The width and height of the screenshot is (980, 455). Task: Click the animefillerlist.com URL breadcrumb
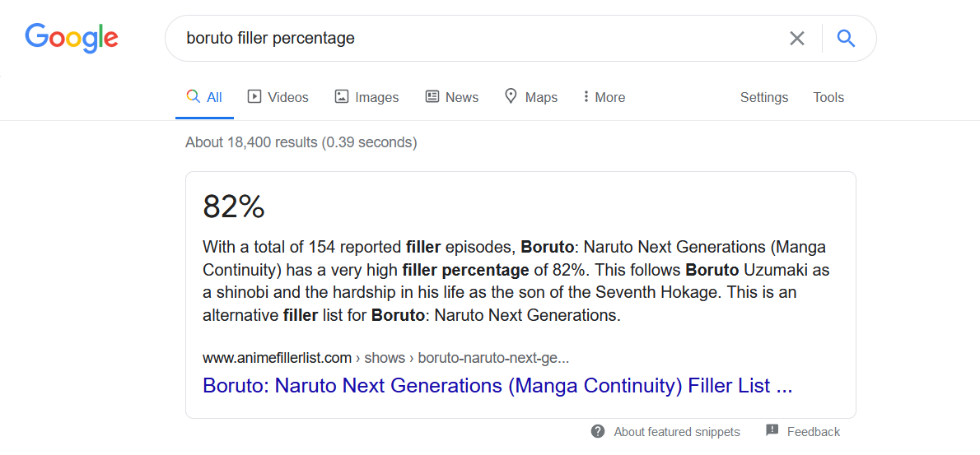[x=277, y=358]
